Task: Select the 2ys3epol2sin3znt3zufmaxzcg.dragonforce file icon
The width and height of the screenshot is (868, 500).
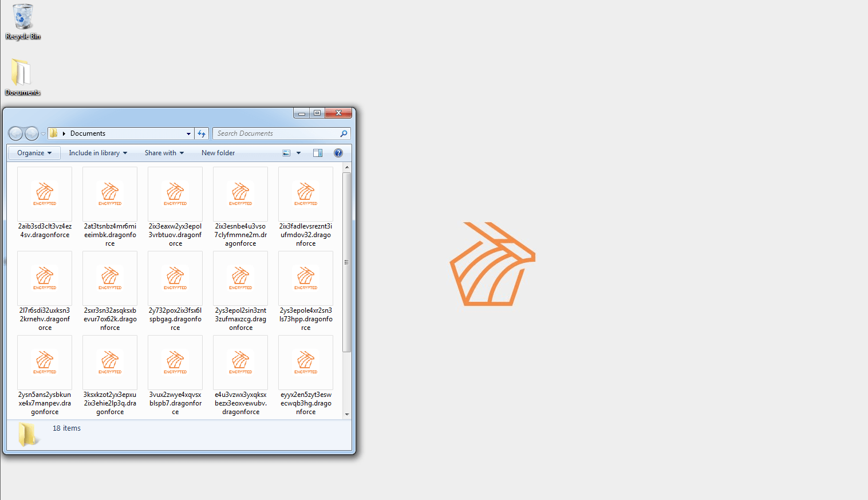Action: click(x=240, y=278)
